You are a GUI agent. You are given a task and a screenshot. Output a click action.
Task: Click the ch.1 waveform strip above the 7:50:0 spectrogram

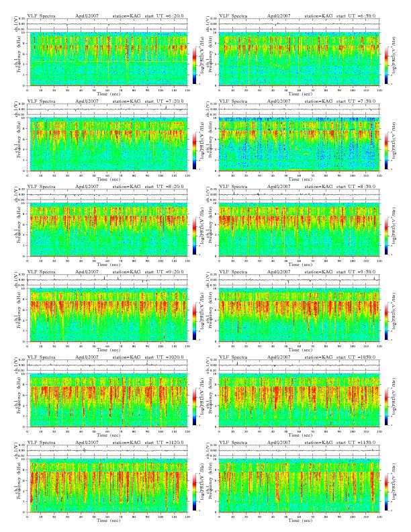pos(299,109)
